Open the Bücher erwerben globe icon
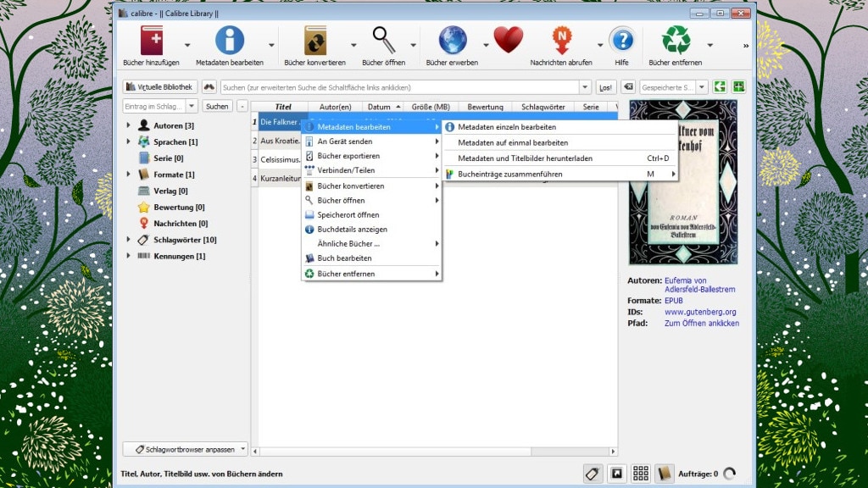 point(453,41)
